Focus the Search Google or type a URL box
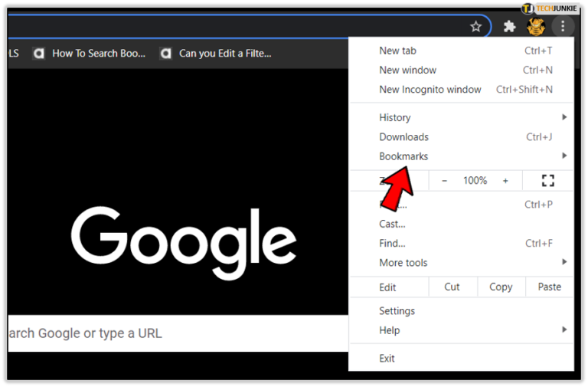This screenshot has height=387, width=588. point(178,333)
